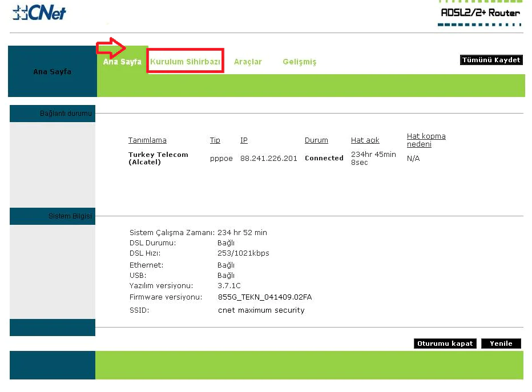Switch to the Araçlar tab
The width and height of the screenshot is (532, 392).
pos(248,62)
